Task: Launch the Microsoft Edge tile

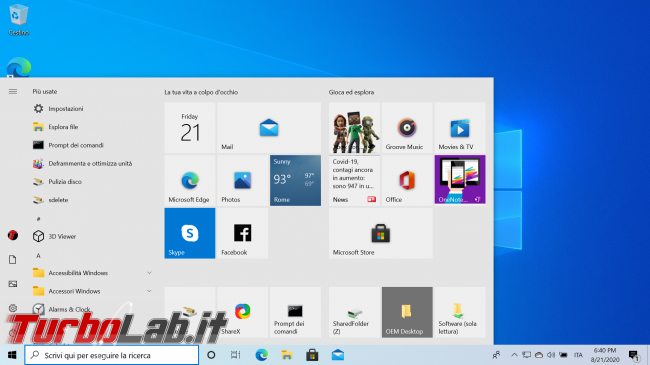Action: click(189, 180)
